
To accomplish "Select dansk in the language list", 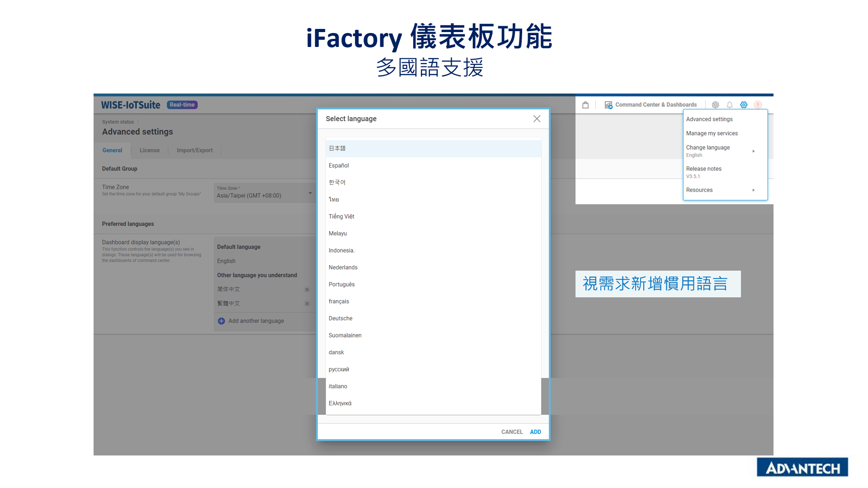I will click(x=433, y=352).
